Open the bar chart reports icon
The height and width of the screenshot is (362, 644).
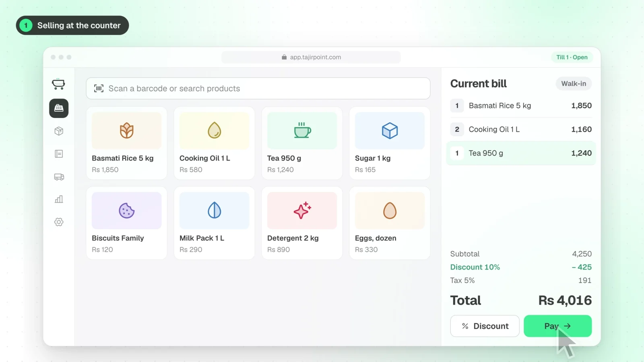(59, 199)
